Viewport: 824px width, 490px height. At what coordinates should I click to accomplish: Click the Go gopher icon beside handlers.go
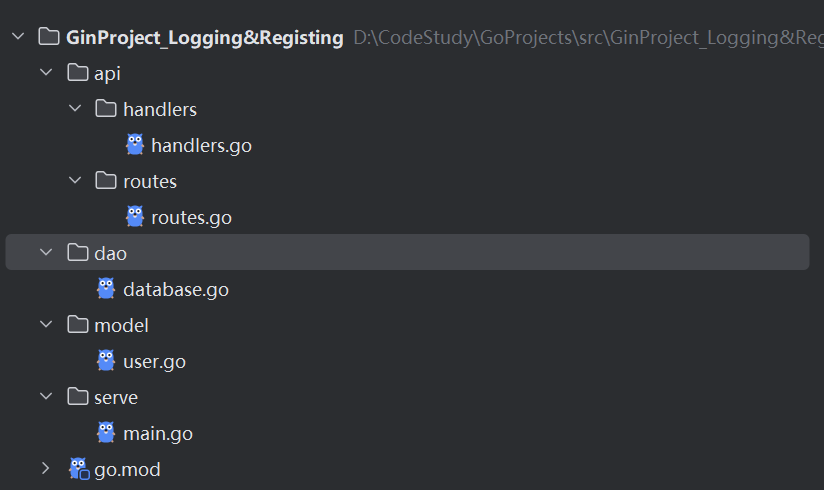point(135,145)
